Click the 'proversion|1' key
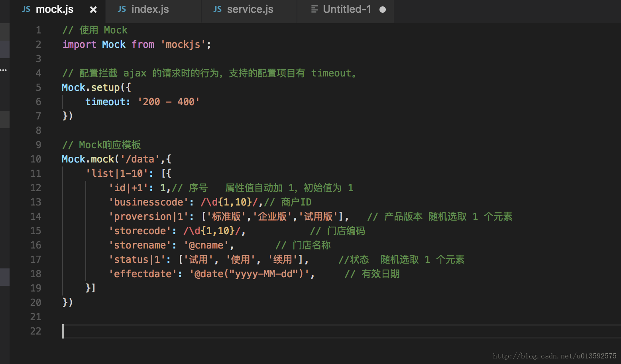 pos(148,217)
